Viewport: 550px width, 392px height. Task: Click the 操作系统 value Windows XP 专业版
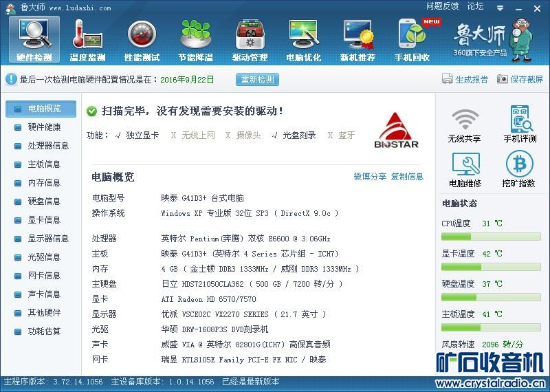(x=250, y=213)
